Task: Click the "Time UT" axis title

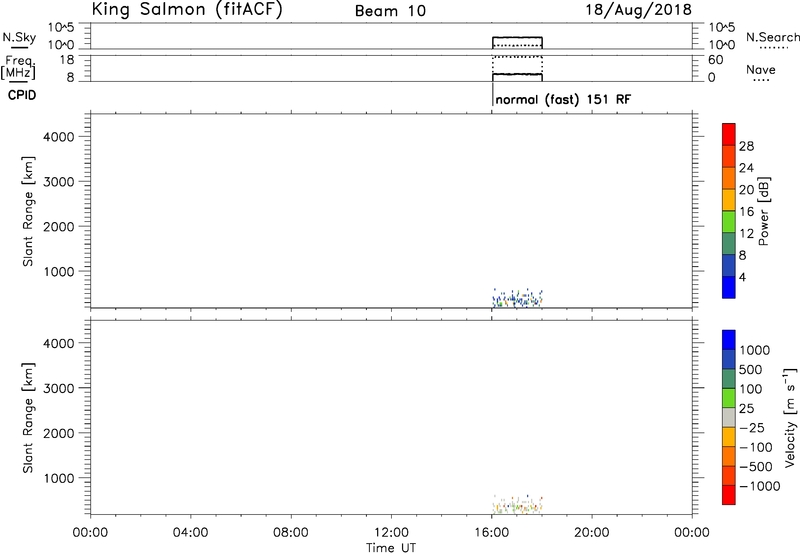Action: tap(391, 548)
